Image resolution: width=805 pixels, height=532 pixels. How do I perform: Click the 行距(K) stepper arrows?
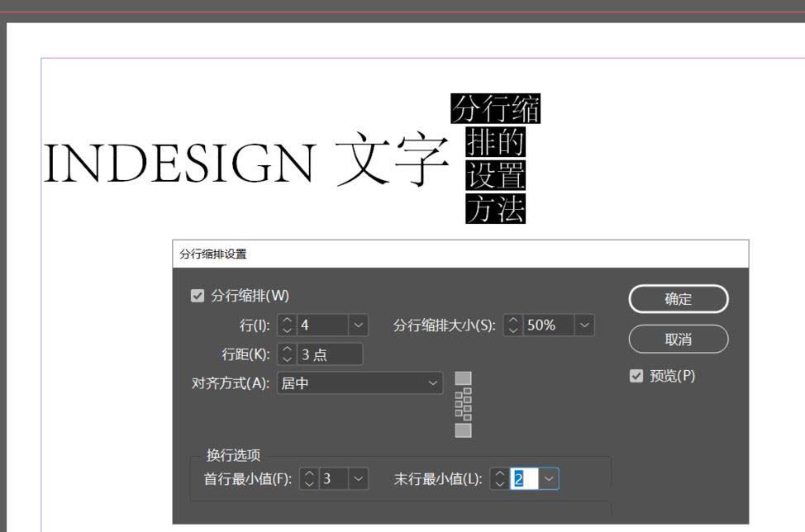pos(287,354)
